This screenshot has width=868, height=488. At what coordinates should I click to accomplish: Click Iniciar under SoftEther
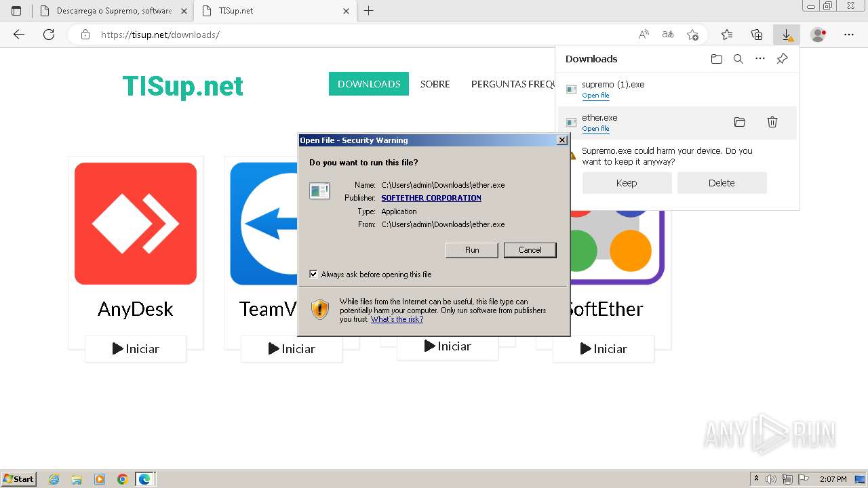pos(604,349)
